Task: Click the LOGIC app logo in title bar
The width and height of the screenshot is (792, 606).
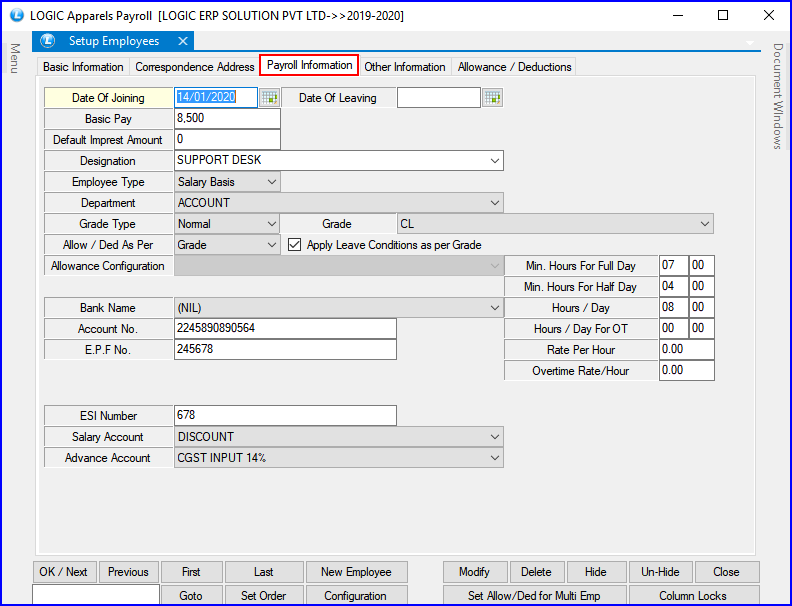Action: pos(17,16)
